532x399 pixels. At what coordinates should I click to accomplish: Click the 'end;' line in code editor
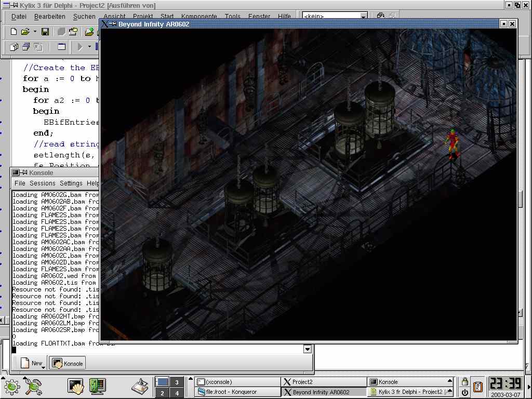43,133
